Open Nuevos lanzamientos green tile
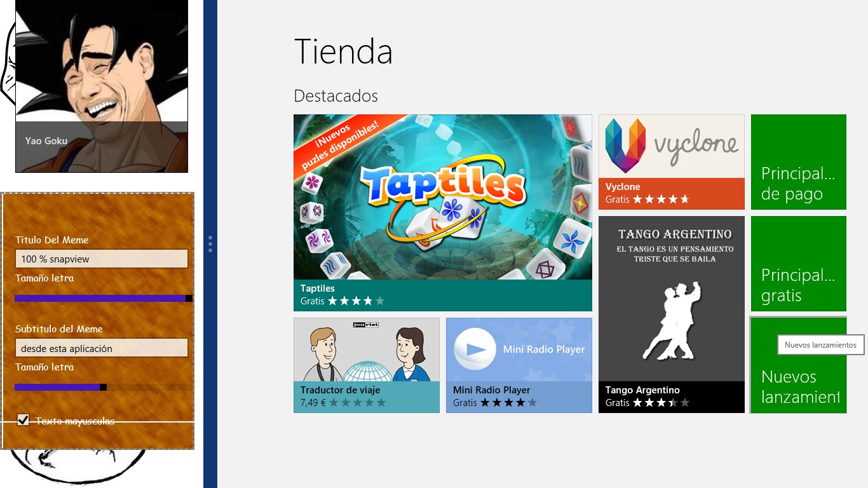This screenshot has height=488, width=868. coord(798,365)
